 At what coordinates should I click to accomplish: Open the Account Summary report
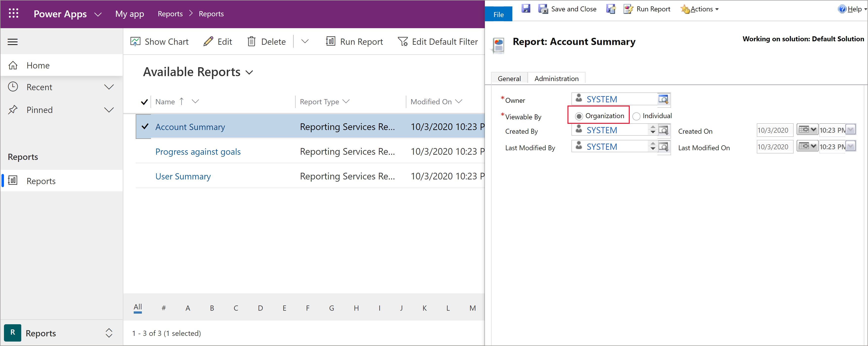[190, 126]
